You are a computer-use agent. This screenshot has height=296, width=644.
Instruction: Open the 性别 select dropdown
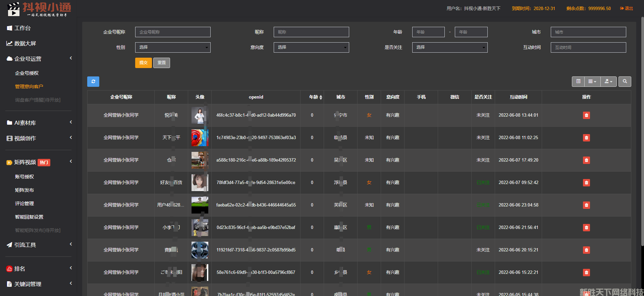tap(173, 47)
